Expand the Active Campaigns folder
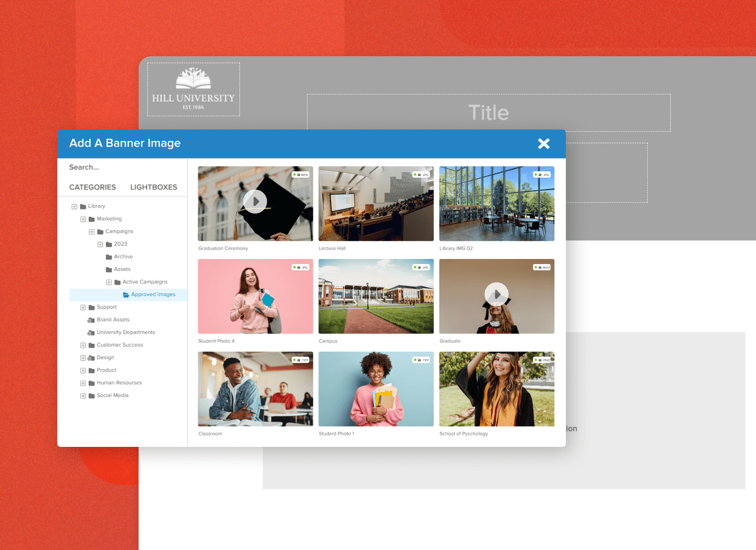756x550 pixels. tap(109, 282)
